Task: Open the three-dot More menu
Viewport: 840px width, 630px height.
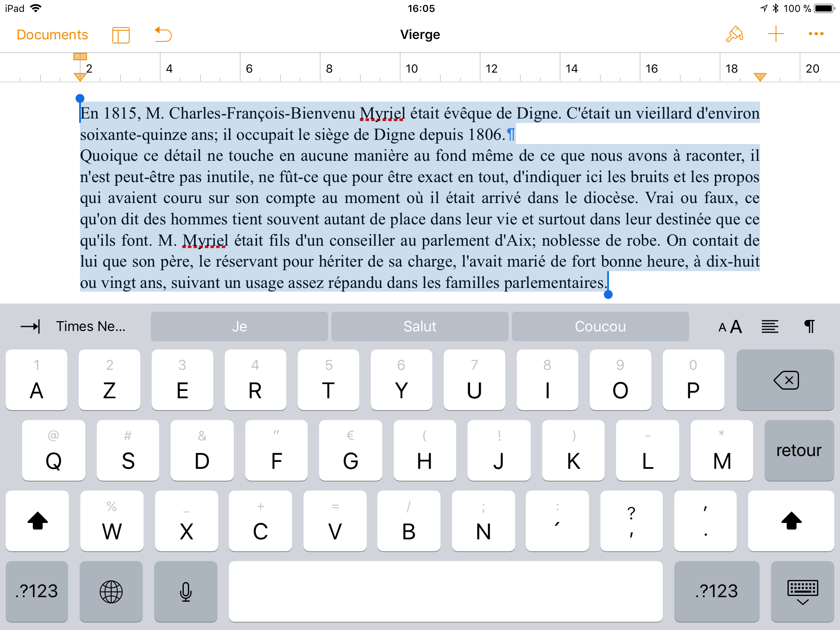Action: [x=816, y=34]
